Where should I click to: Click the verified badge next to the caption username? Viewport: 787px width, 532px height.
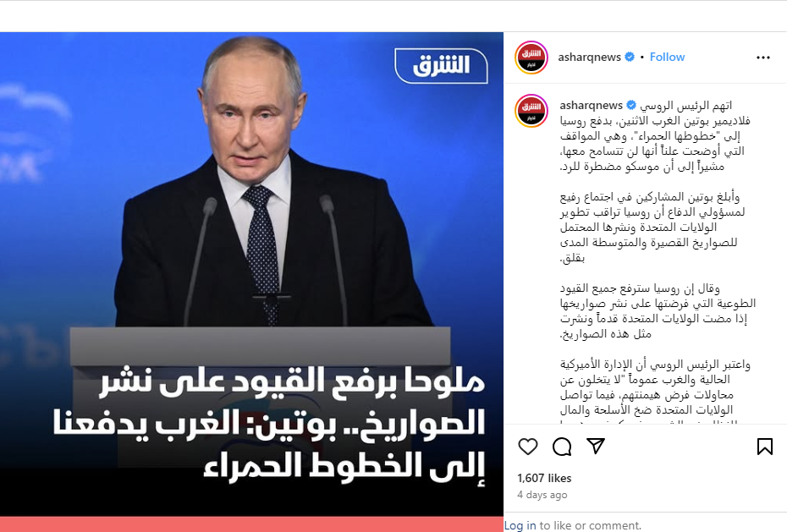(x=631, y=105)
